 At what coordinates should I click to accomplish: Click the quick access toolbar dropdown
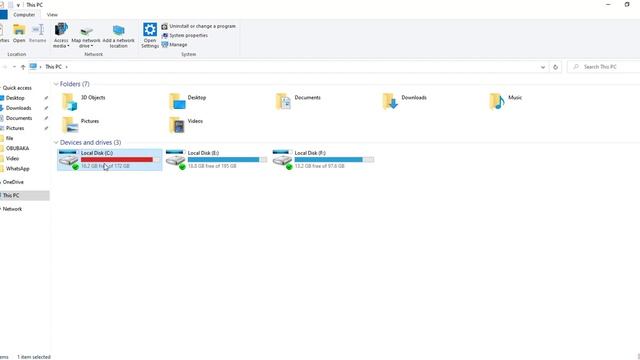click(x=18, y=5)
